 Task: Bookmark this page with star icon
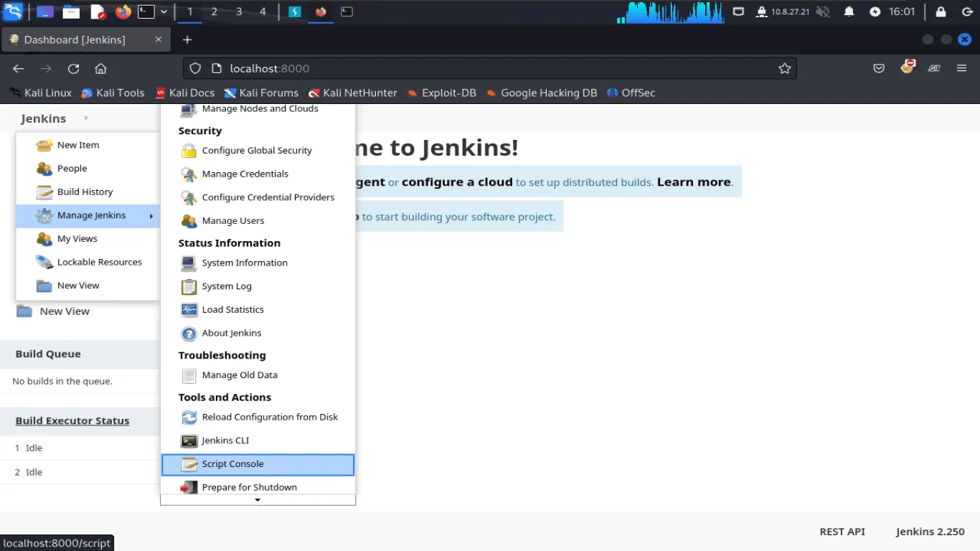[x=785, y=69]
